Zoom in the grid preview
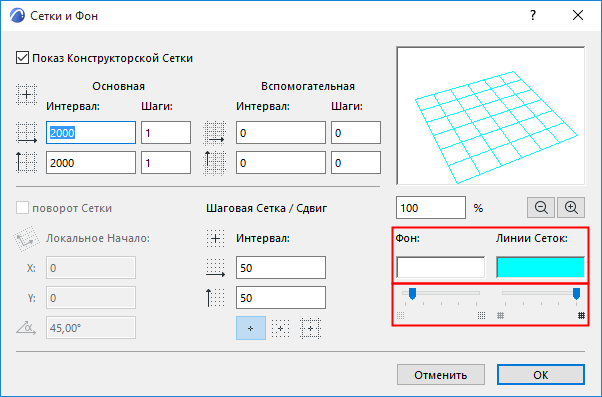Viewport: 602px width, 397px height. coord(571,208)
